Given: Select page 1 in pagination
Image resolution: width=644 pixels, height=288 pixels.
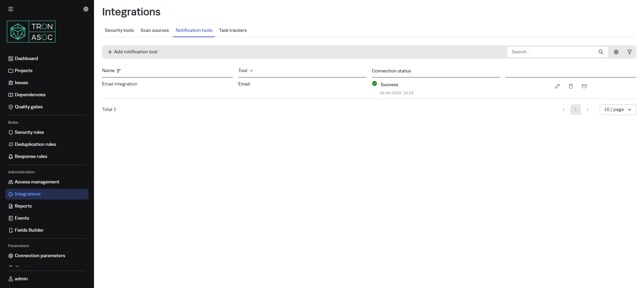Looking at the screenshot, I should [575, 110].
